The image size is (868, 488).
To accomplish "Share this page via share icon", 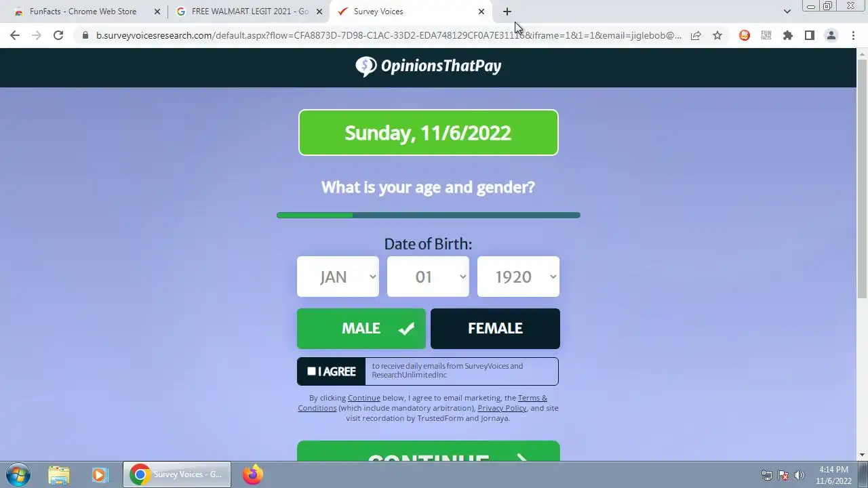I will pyautogui.click(x=696, y=35).
